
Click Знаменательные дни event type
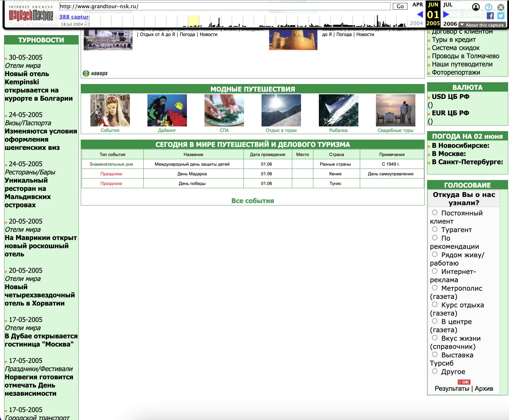tap(111, 164)
